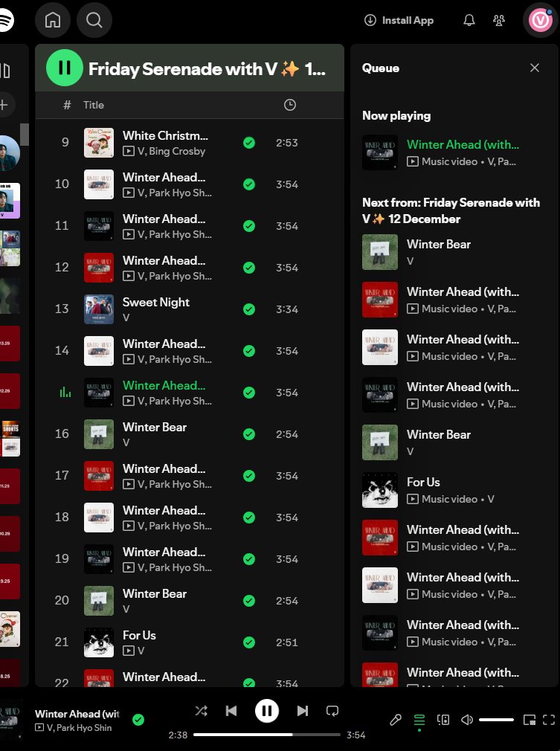The width and height of the screenshot is (560, 751).
Task: Select track 9 White Christmas
Action: [189, 143]
